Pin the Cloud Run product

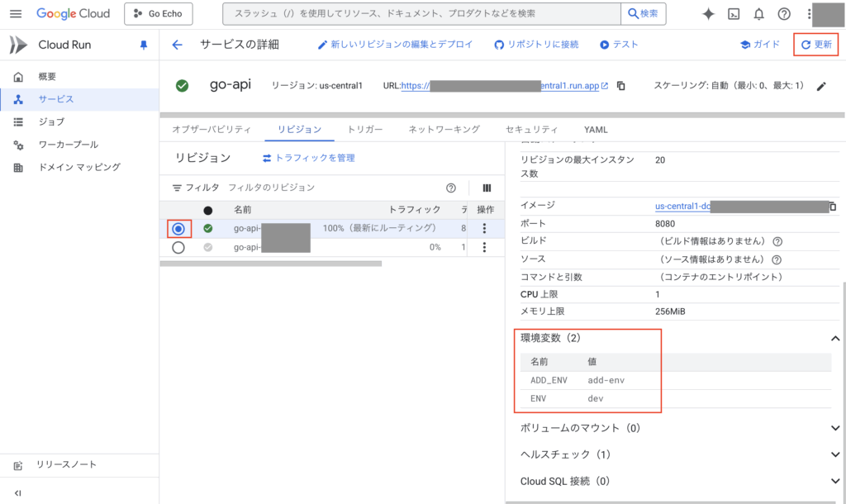pos(143,45)
